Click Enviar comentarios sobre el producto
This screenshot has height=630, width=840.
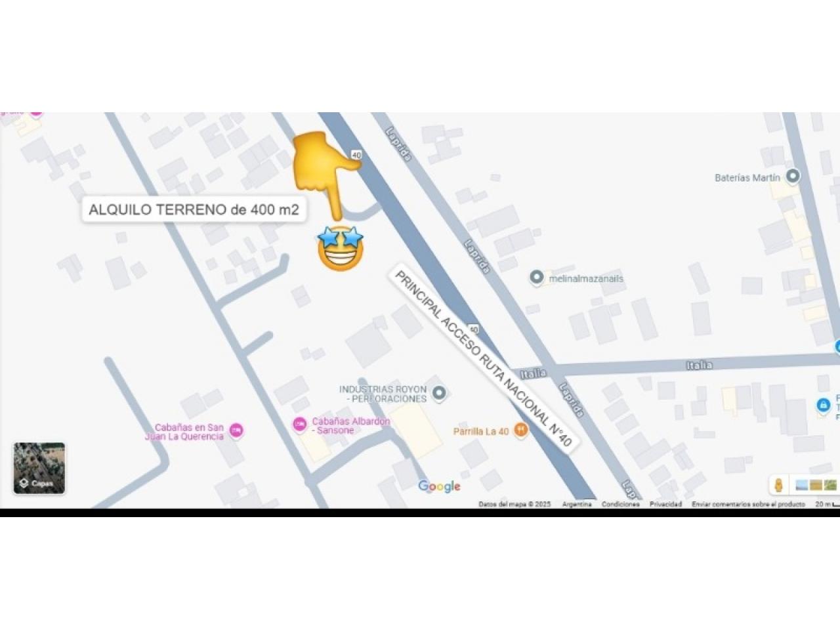pyautogui.click(x=748, y=504)
